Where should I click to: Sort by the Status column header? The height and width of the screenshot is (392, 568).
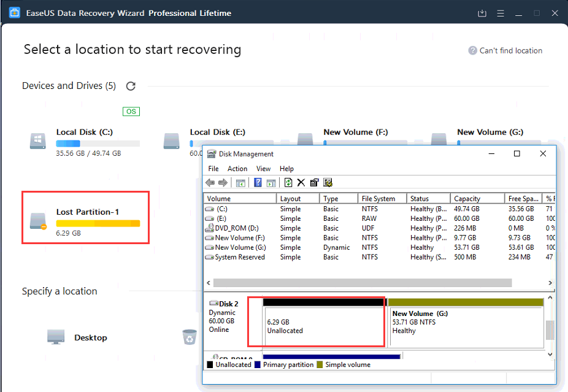coord(429,199)
